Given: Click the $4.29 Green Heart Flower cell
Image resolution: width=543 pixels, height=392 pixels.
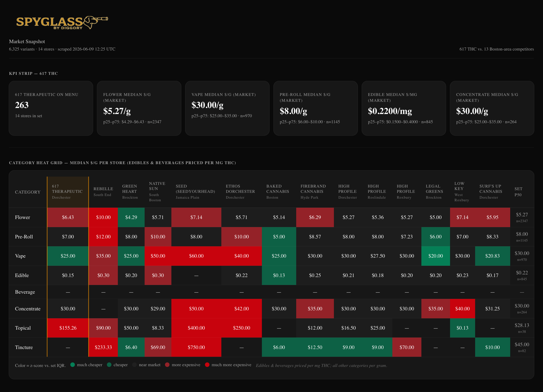Looking at the screenshot, I should [131, 217].
